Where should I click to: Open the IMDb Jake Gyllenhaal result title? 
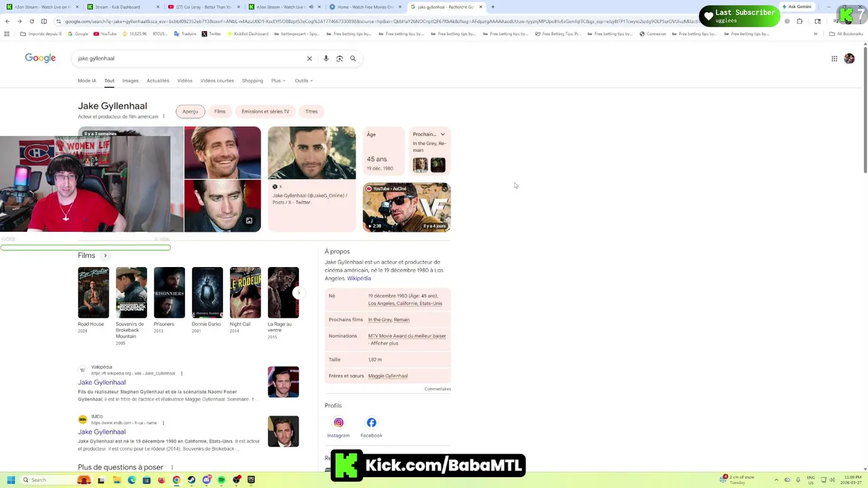(x=102, y=432)
